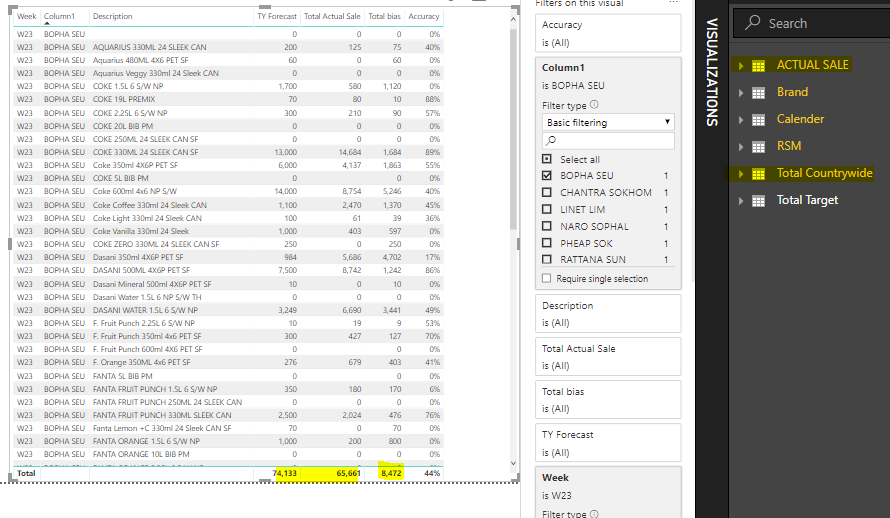Click the search magnifier icon in Fields pane
890x518 pixels.
click(753, 23)
